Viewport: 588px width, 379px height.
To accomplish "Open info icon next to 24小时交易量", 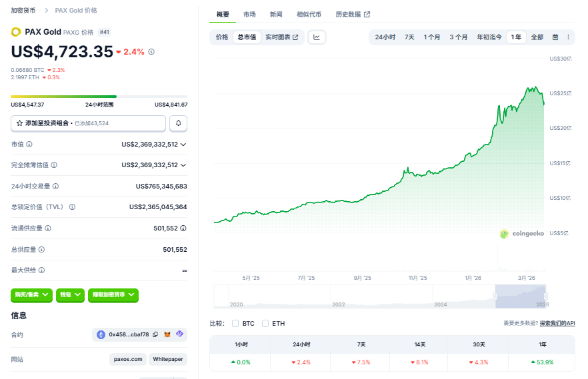I will (55, 186).
